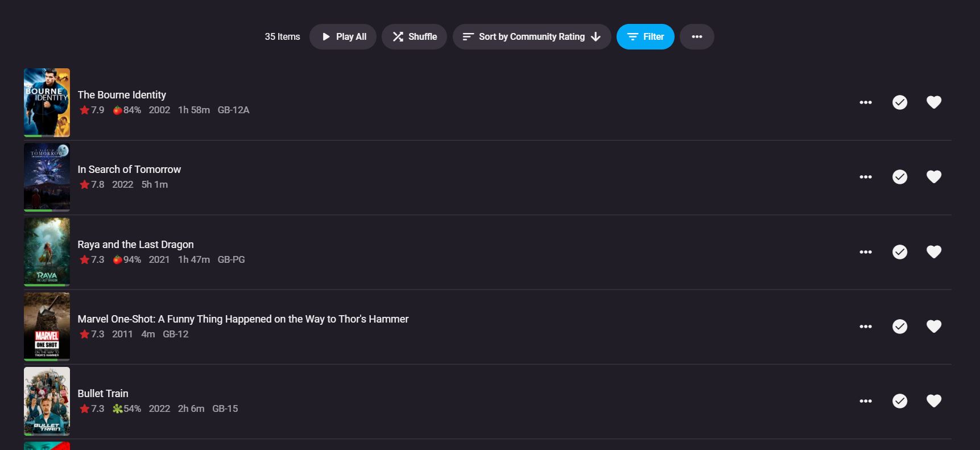Toggle watched checkmark on Marvel One-Shot
The height and width of the screenshot is (450, 980).
click(899, 327)
